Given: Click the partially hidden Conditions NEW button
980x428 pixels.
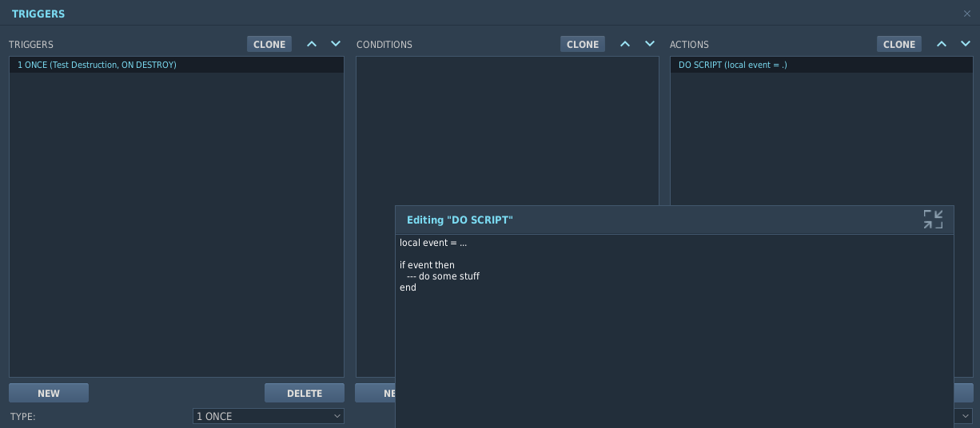Looking at the screenshot, I should (376, 393).
